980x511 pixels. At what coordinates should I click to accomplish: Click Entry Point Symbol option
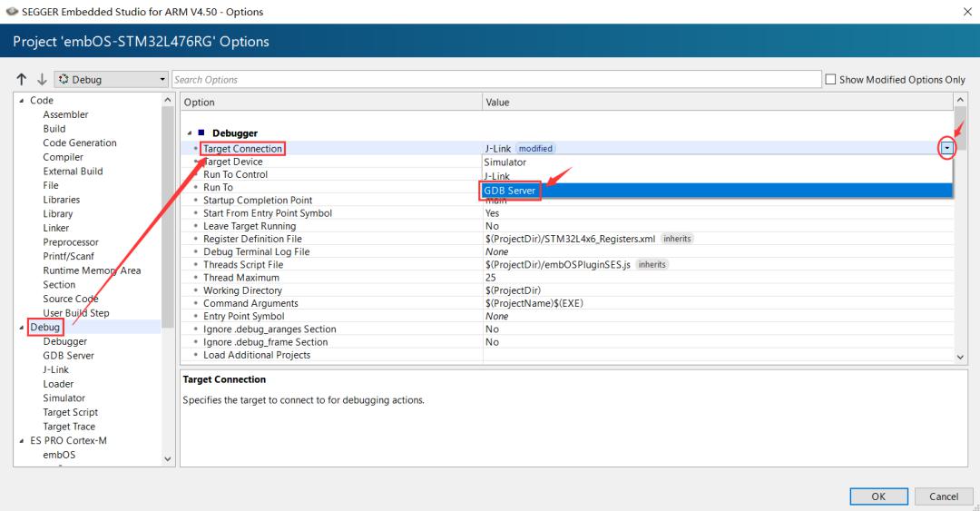coord(244,316)
